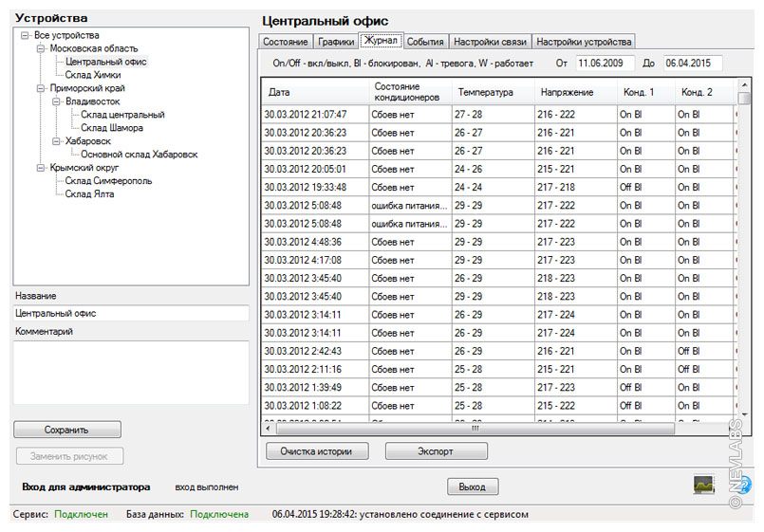
Task: Collapse the Крымский округ node
Action: tap(41, 168)
